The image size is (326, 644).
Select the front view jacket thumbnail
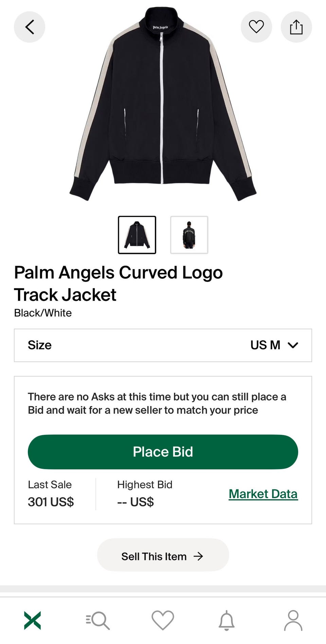coord(137,235)
